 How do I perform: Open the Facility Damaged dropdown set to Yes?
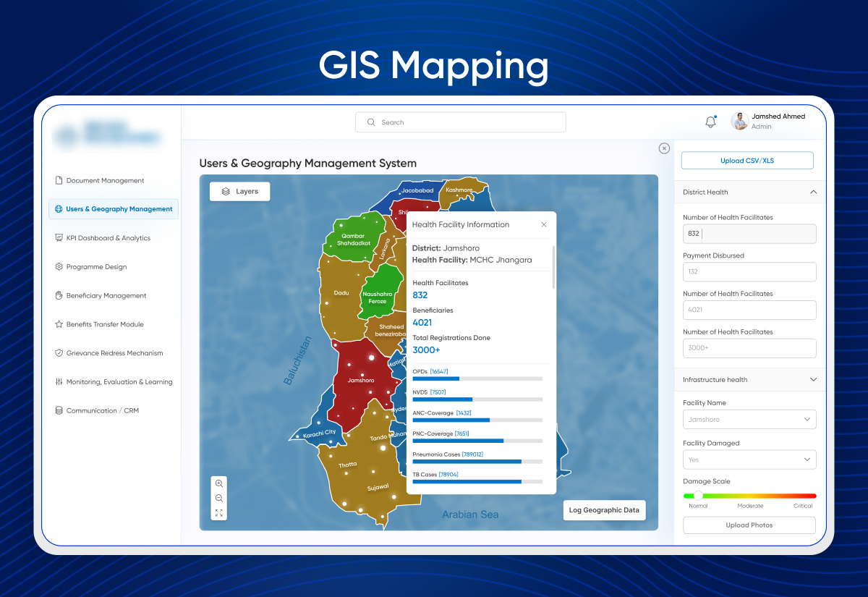(x=749, y=460)
